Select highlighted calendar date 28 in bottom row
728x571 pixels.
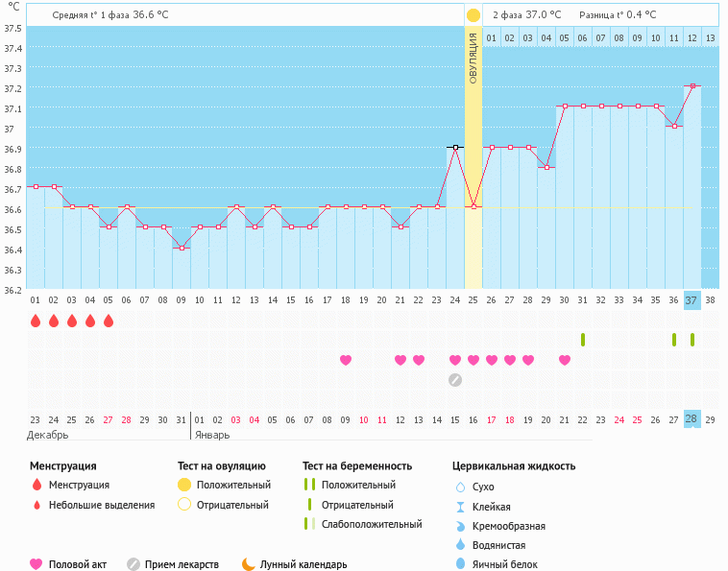(x=692, y=419)
